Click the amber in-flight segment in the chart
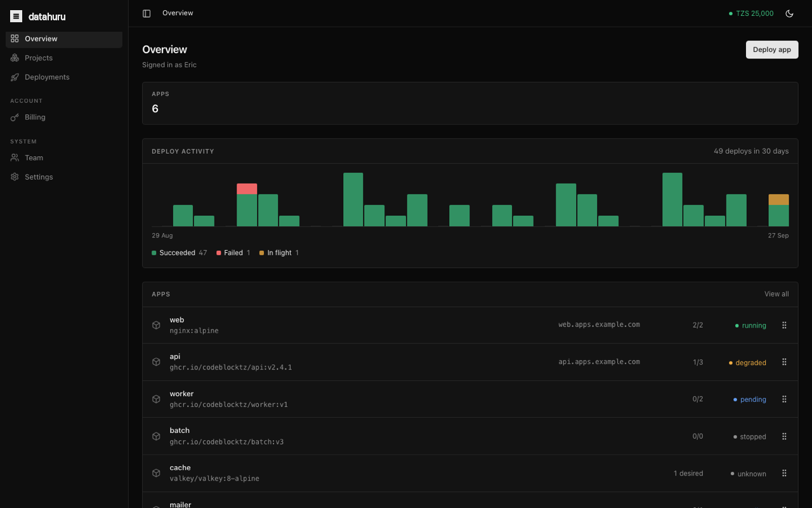The image size is (812, 508). click(x=778, y=199)
